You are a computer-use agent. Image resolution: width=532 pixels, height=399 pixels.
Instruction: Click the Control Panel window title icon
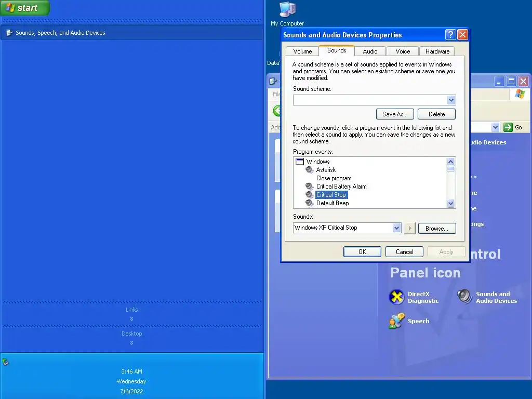coord(273,82)
